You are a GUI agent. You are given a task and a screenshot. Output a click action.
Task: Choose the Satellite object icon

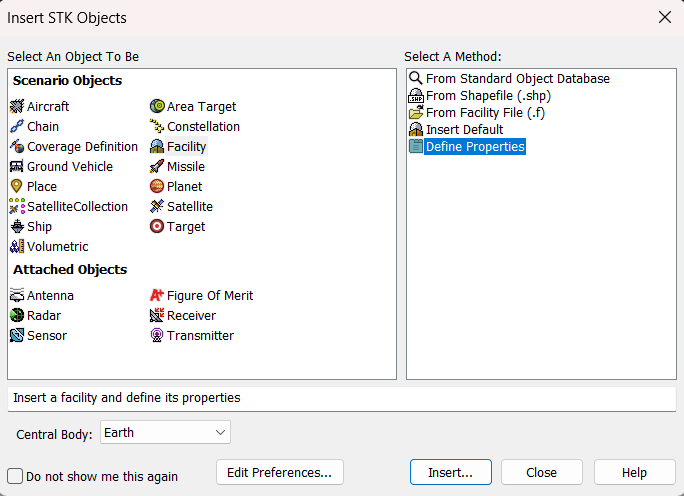157,206
